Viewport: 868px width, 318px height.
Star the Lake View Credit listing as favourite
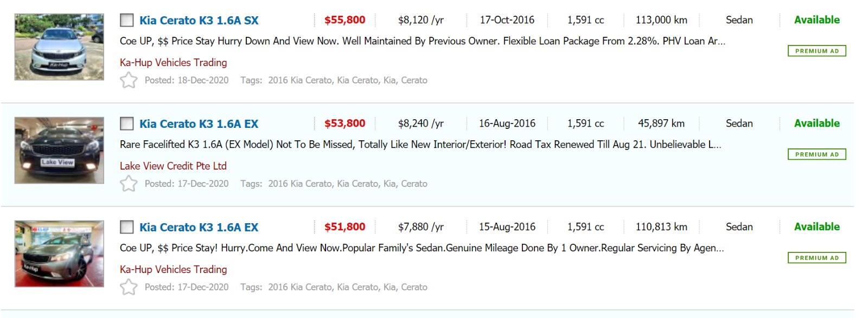click(x=129, y=184)
